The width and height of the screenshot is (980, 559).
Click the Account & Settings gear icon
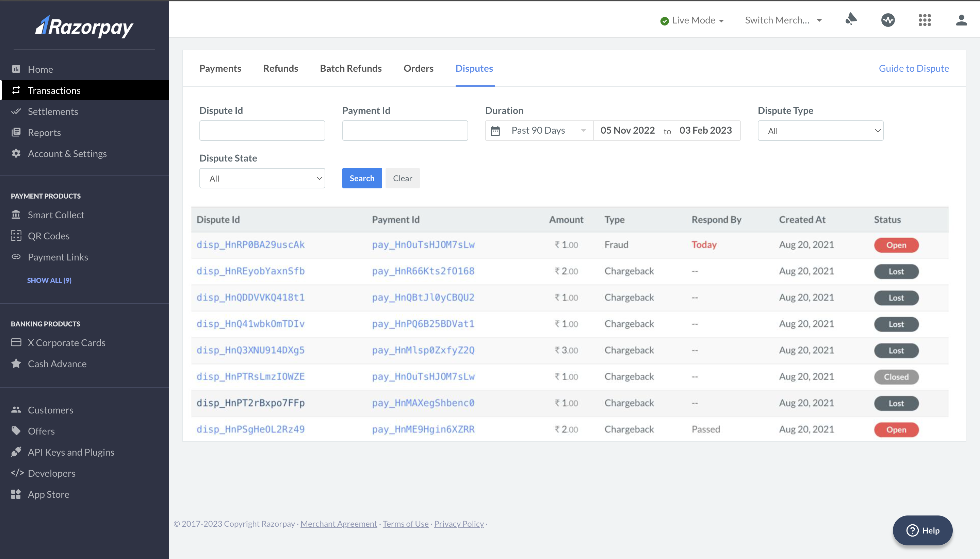coord(16,153)
